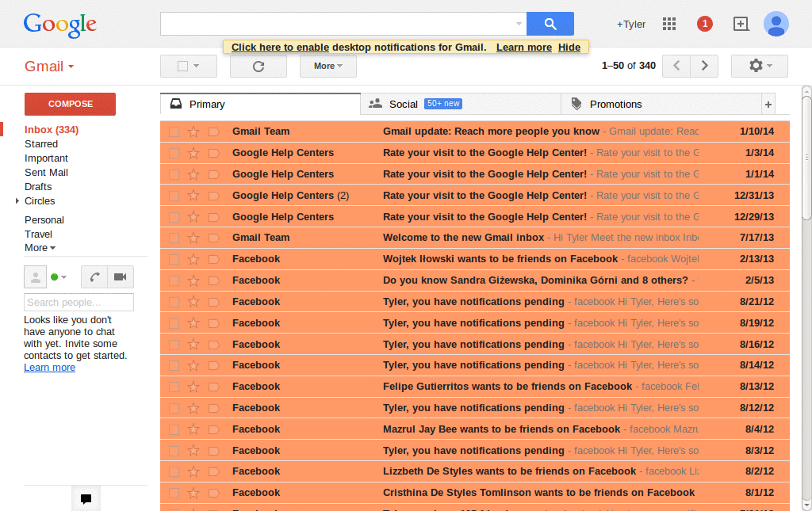Open the More actions dropdown
This screenshot has width=812, height=511.
[x=327, y=67]
